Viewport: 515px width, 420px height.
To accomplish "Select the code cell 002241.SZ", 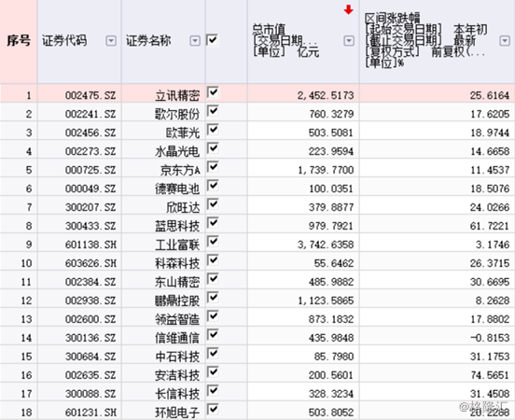I will pos(90,115).
